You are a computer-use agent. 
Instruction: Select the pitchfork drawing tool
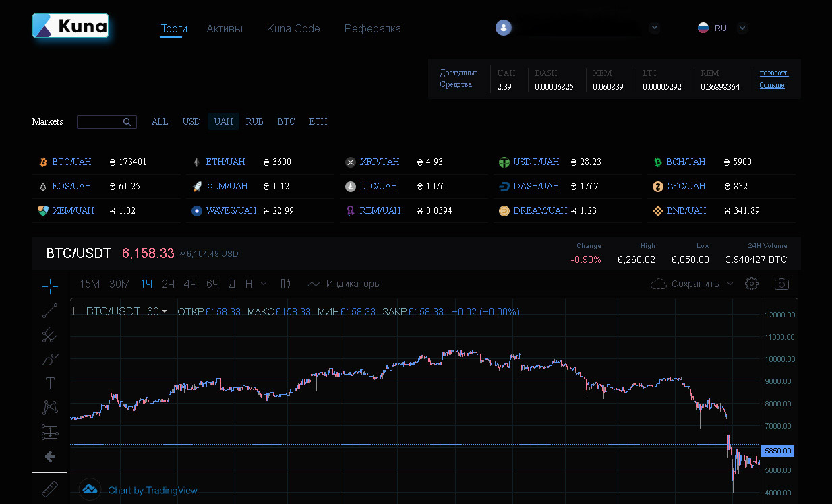51,335
